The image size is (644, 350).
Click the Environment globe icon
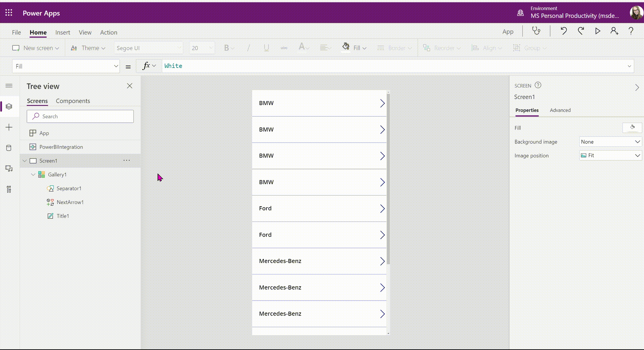520,13
